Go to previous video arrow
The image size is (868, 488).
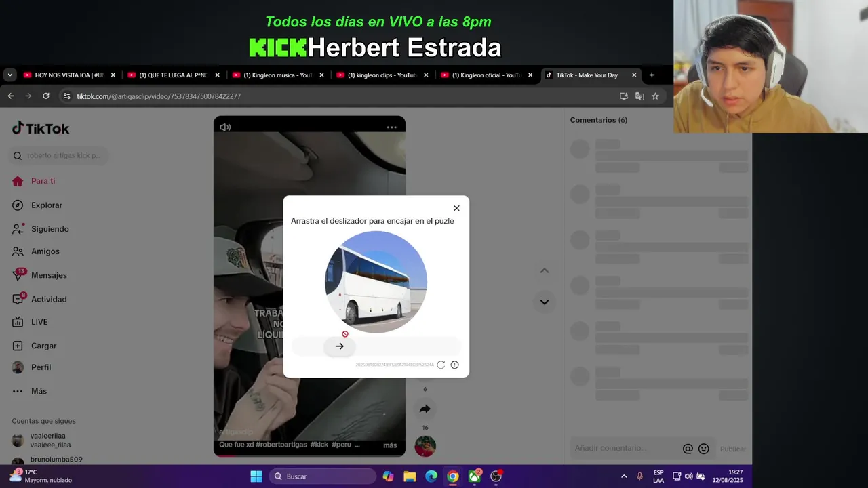[544, 270]
